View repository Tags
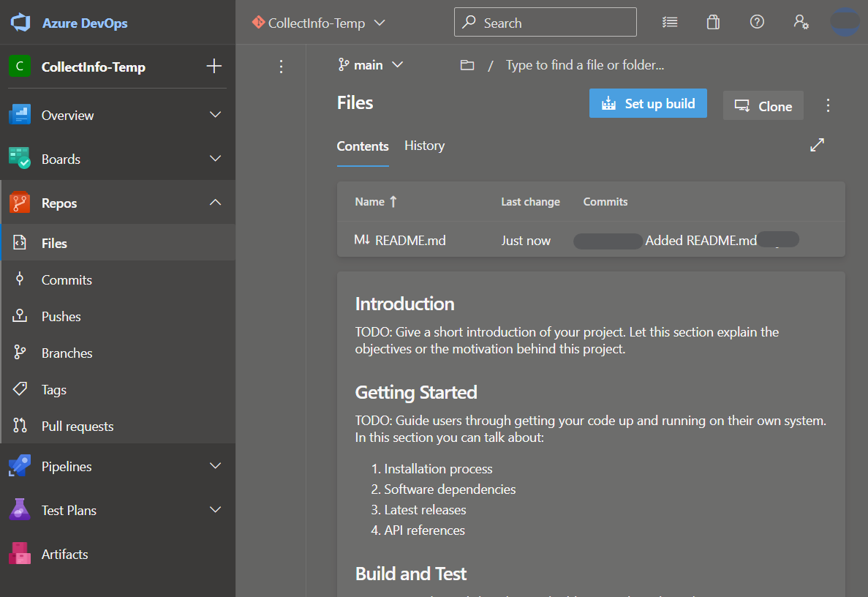This screenshot has height=597, width=868. [x=55, y=389]
